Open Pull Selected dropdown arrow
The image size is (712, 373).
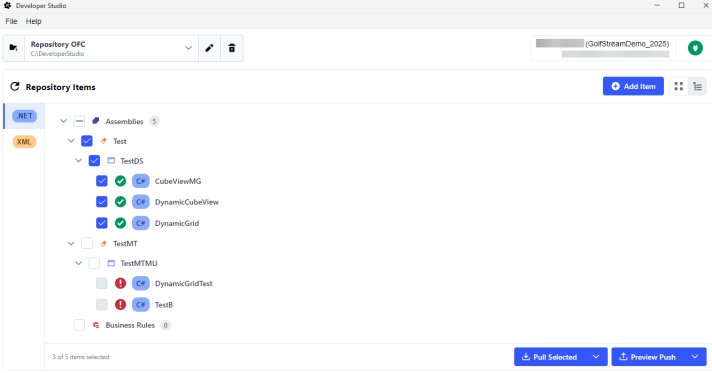pos(596,357)
